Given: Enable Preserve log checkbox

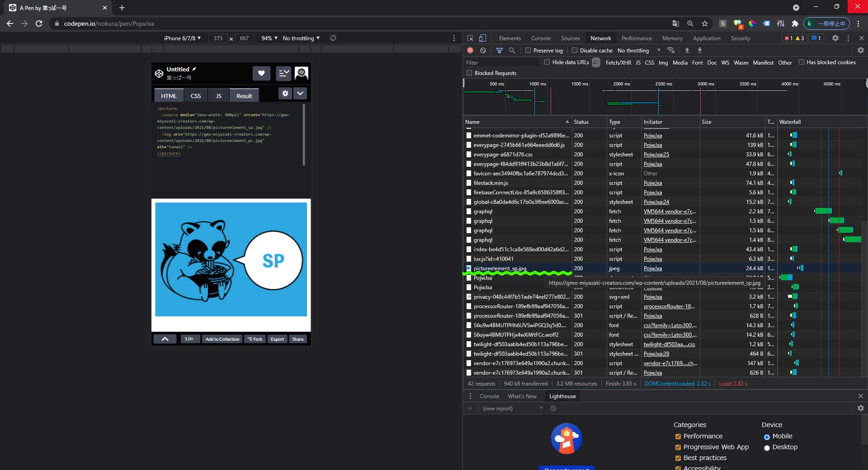Looking at the screenshot, I should click(528, 50).
